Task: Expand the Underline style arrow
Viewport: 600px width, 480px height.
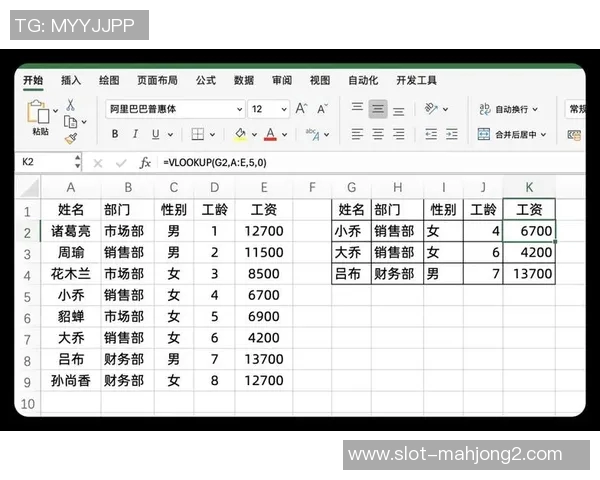Action: pyautogui.click(x=170, y=135)
